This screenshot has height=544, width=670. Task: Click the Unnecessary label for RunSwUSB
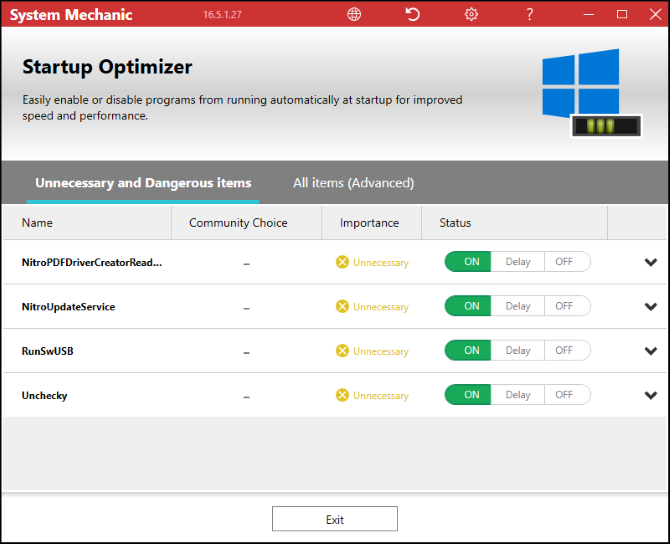[x=381, y=351]
